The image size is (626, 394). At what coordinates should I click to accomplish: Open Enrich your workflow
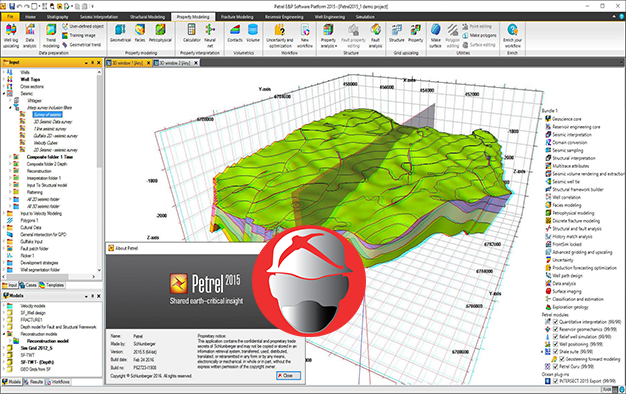(x=513, y=36)
